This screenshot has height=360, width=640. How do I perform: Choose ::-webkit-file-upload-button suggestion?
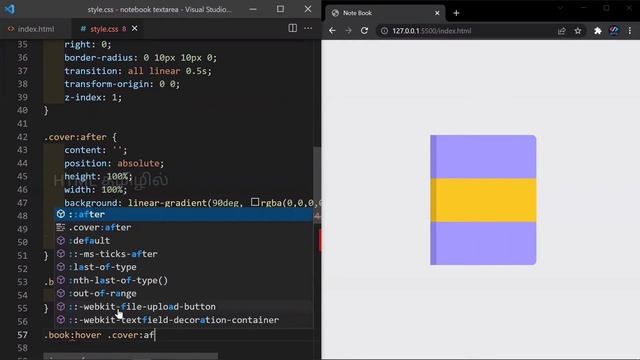(184, 307)
